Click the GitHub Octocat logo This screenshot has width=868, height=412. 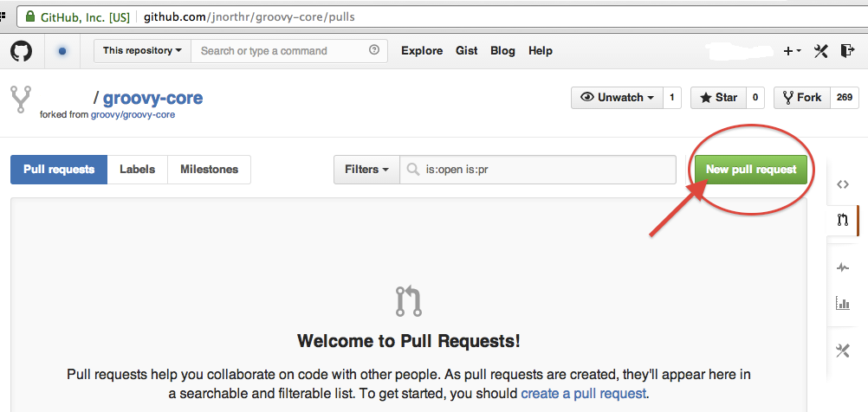(x=21, y=51)
